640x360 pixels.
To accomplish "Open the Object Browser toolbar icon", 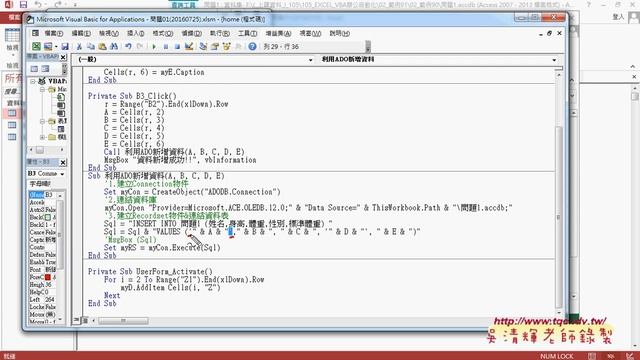I will [227, 47].
